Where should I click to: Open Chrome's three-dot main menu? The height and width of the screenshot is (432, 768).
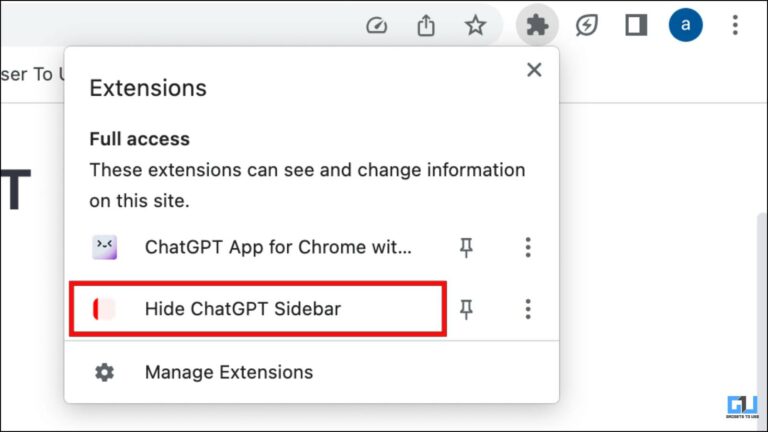point(735,25)
